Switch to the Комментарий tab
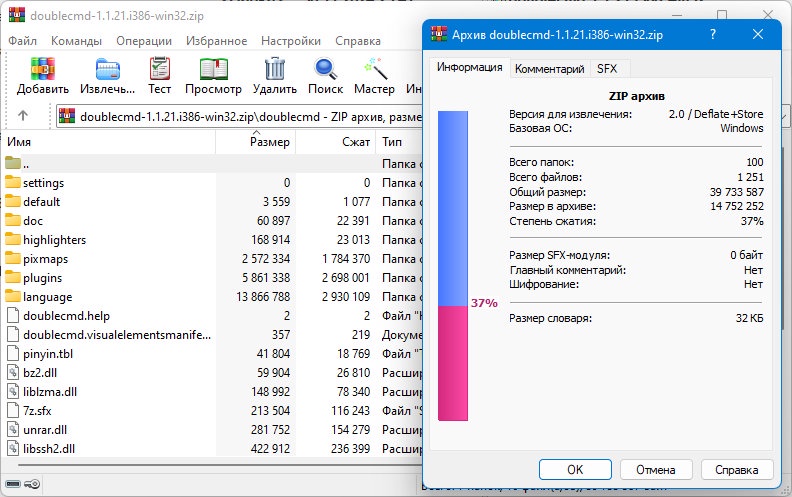 (x=550, y=69)
